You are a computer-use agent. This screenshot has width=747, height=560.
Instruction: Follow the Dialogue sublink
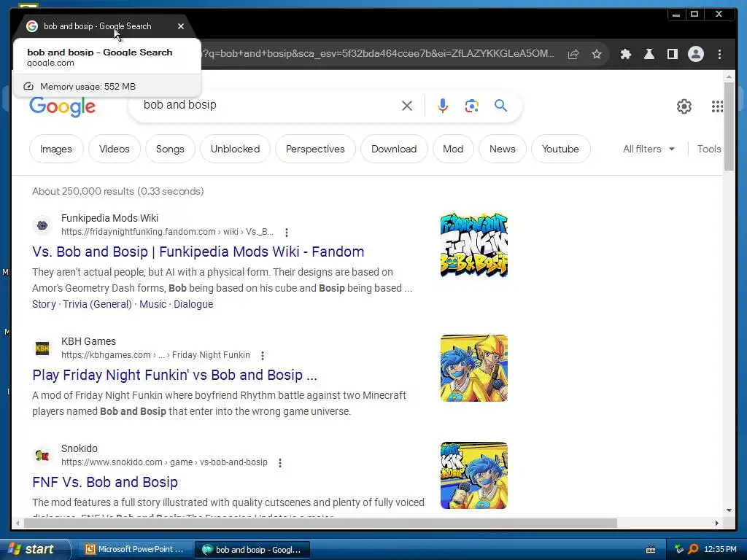point(193,304)
